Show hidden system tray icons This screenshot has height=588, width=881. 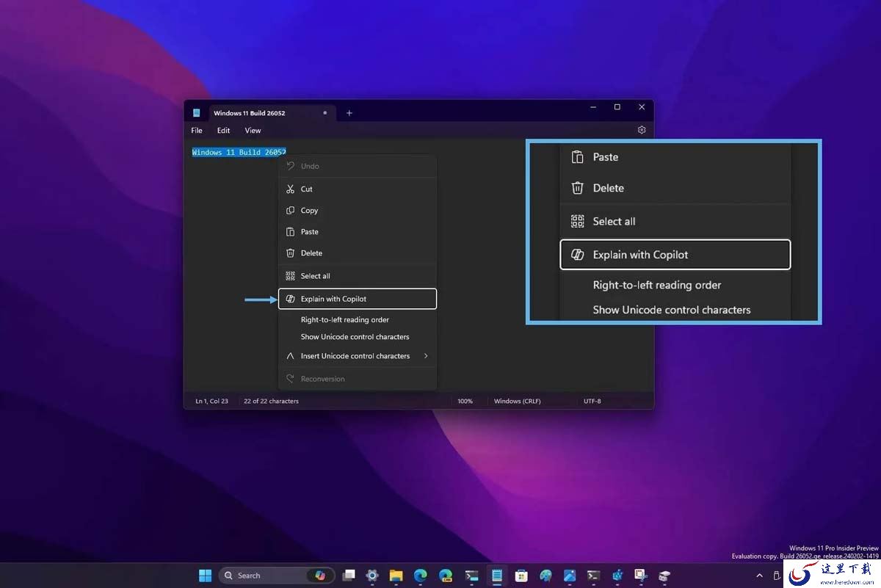(759, 576)
